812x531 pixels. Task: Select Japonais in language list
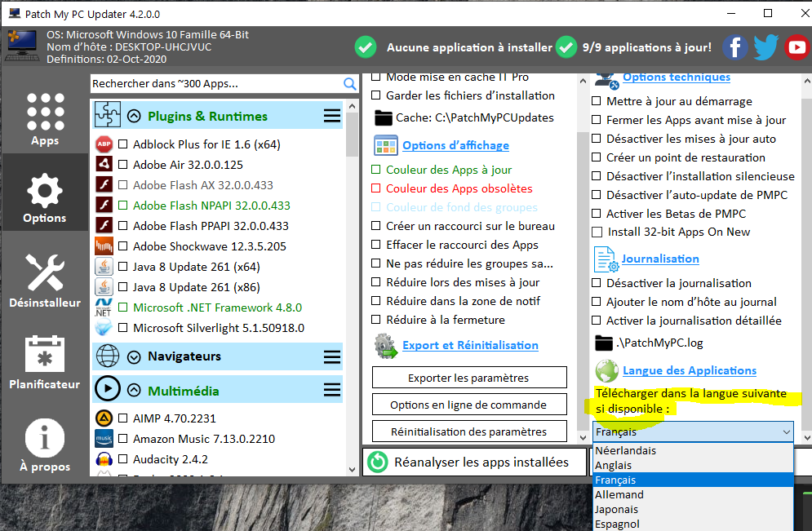point(693,510)
